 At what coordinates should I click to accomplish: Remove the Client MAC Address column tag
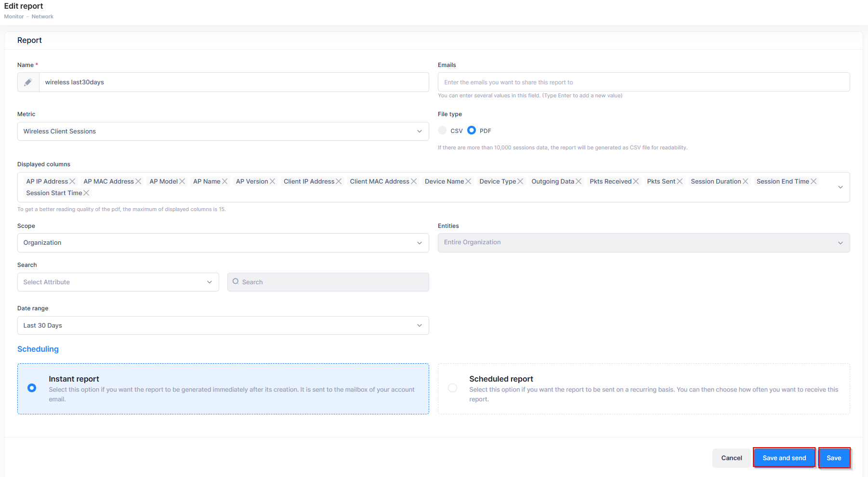pos(414,182)
